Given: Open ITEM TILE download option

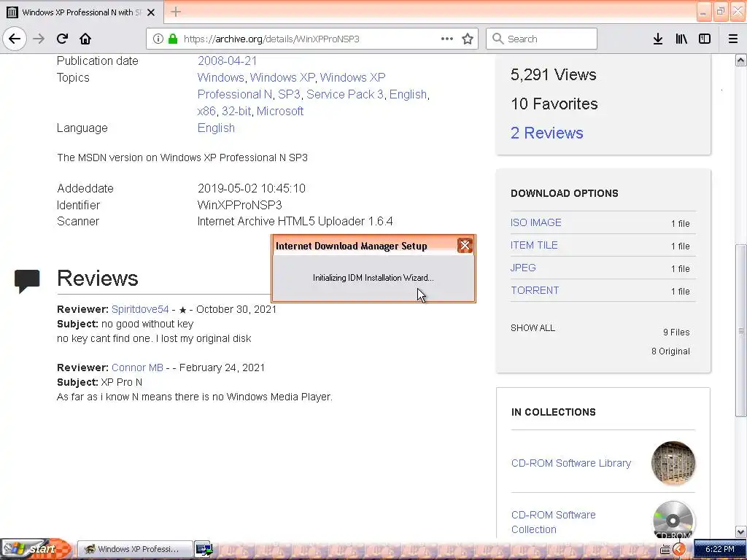Looking at the screenshot, I should (x=534, y=245).
